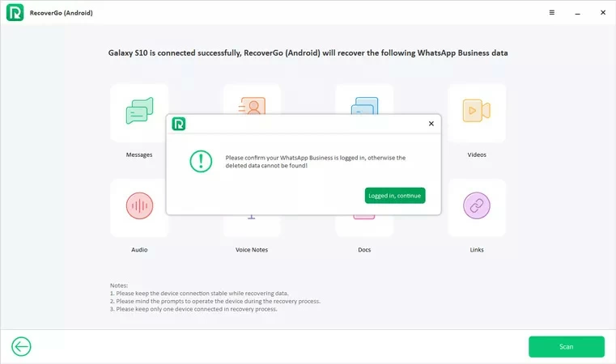Click the exclamation warning icon in dialog
This screenshot has width=616, height=364.
pos(201,162)
